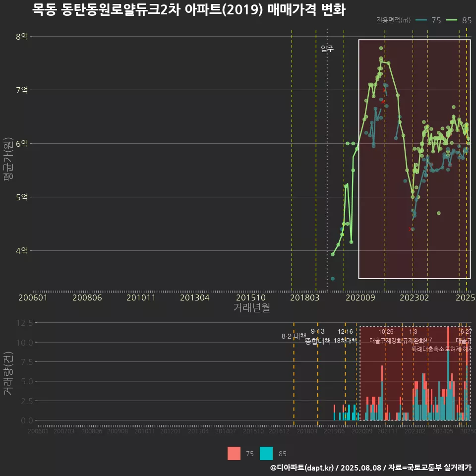The height and width of the screenshot is (476, 476).
Task: Click the 대출규제강화 policy label
Action: [386, 340]
